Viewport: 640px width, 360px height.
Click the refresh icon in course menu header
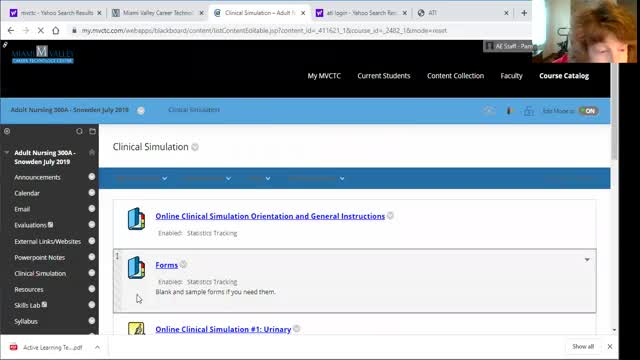79,131
